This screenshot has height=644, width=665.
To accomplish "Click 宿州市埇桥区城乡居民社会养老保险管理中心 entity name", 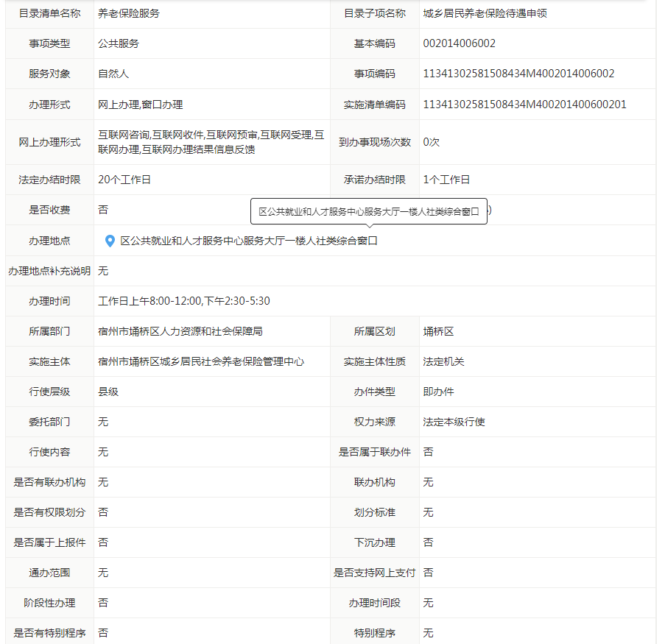I will pyautogui.click(x=201, y=361).
